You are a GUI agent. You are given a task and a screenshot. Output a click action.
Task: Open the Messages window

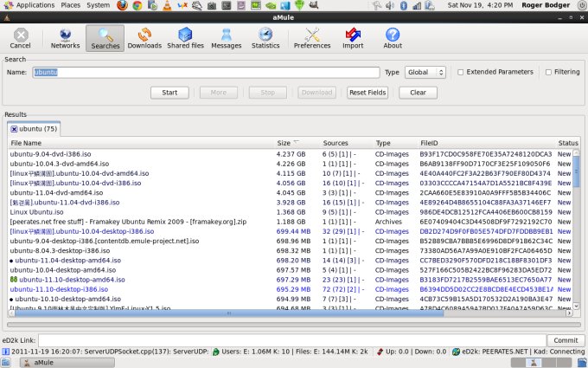[x=227, y=36]
